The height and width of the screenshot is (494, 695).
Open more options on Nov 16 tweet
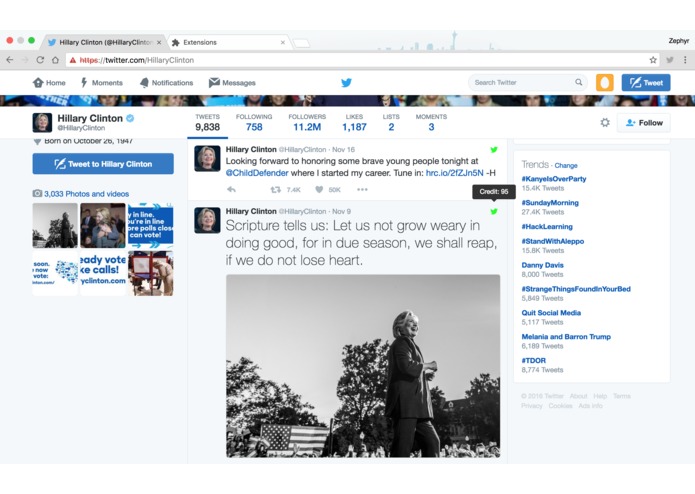pos(362,190)
